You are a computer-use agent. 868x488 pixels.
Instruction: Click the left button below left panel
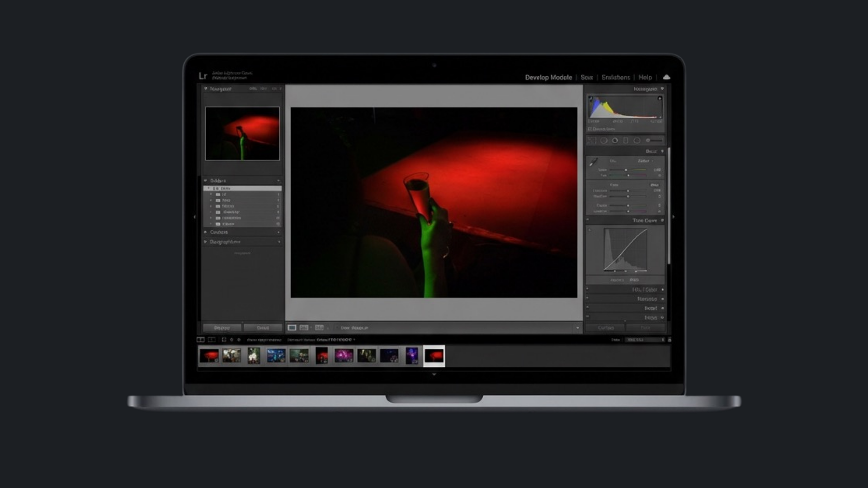[222, 328]
